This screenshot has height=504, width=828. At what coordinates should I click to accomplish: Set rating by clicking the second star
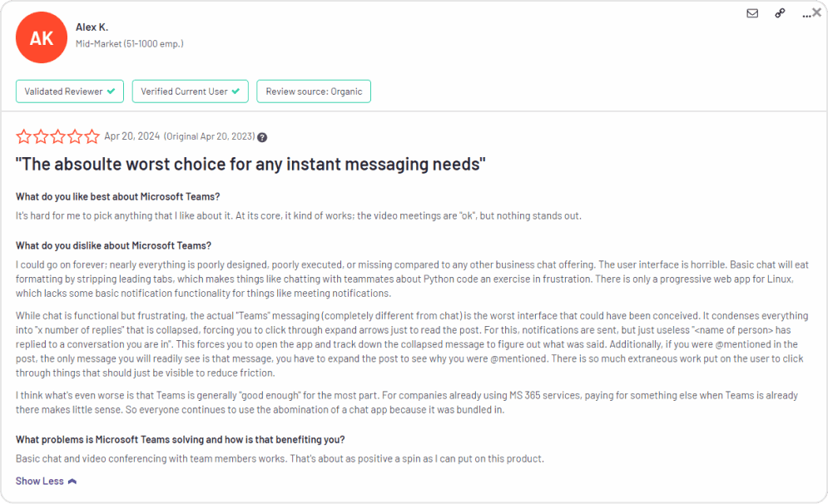point(42,136)
